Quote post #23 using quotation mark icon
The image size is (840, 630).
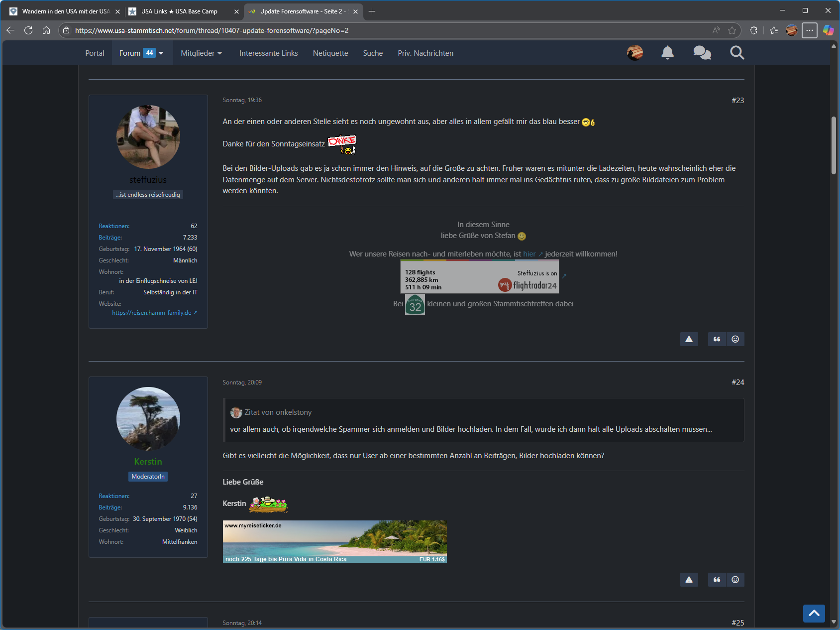pyautogui.click(x=717, y=339)
